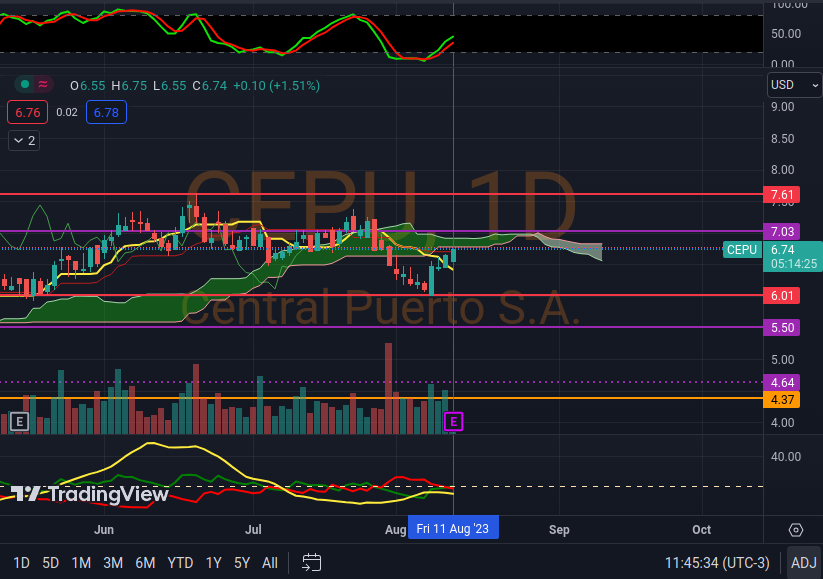Click the 6.74 current price with countdown
The height and width of the screenshot is (579, 823).
click(x=793, y=257)
